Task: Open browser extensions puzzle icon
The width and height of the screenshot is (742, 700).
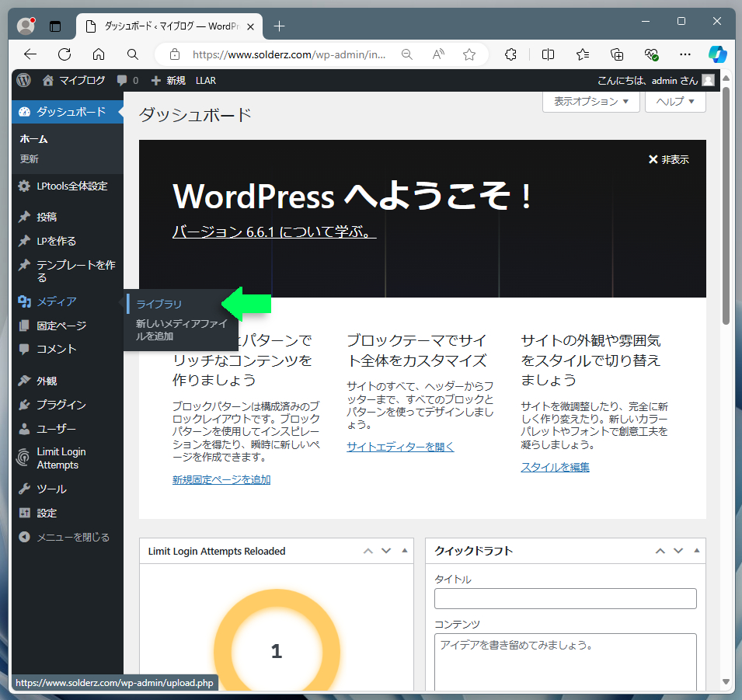Action: (510, 54)
